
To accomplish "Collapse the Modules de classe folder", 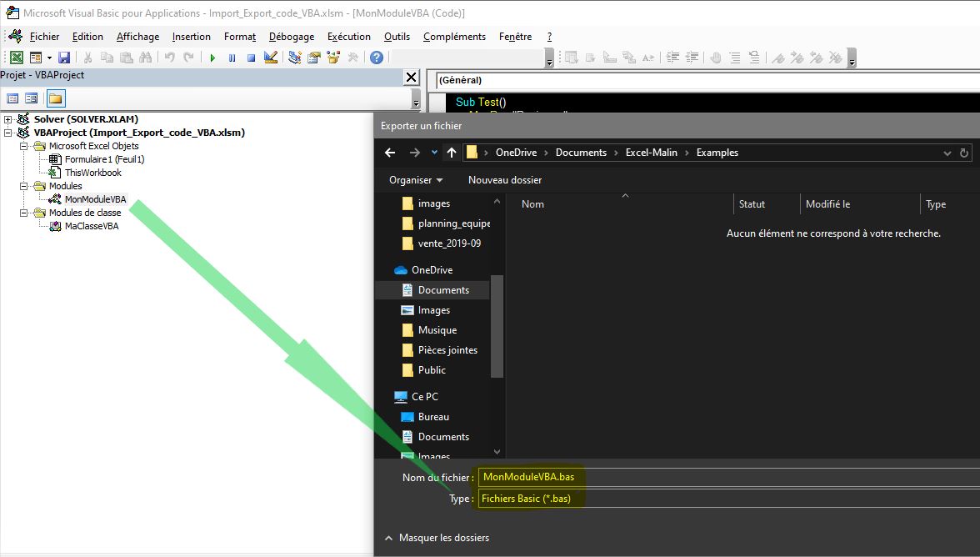I will [26, 213].
